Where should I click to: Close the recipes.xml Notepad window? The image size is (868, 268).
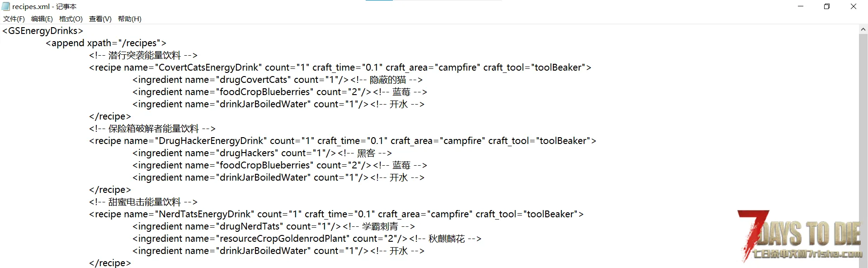(x=854, y=6)
